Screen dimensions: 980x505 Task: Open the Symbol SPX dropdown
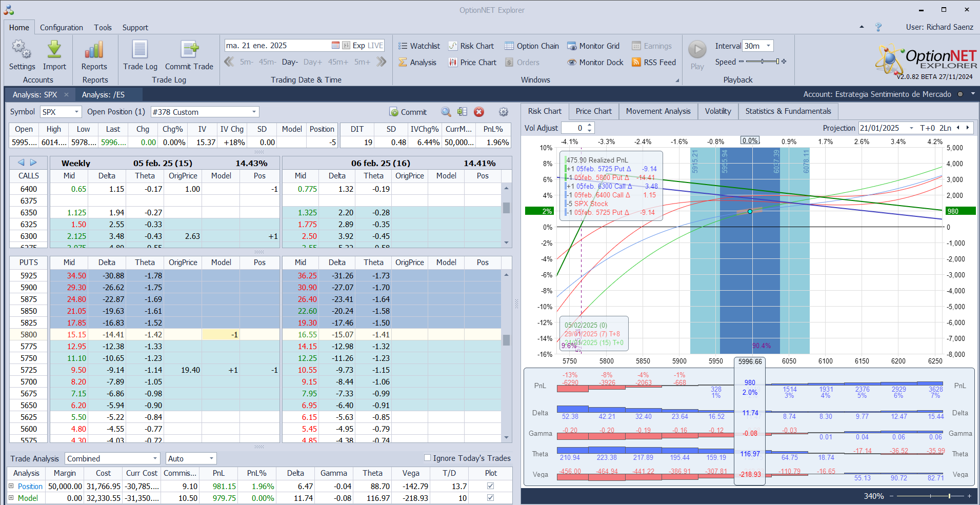(x=77, y=112)
